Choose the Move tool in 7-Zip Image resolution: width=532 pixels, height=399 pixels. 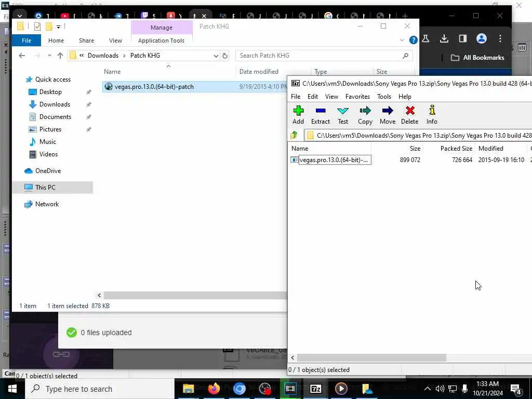coord(388,115)
